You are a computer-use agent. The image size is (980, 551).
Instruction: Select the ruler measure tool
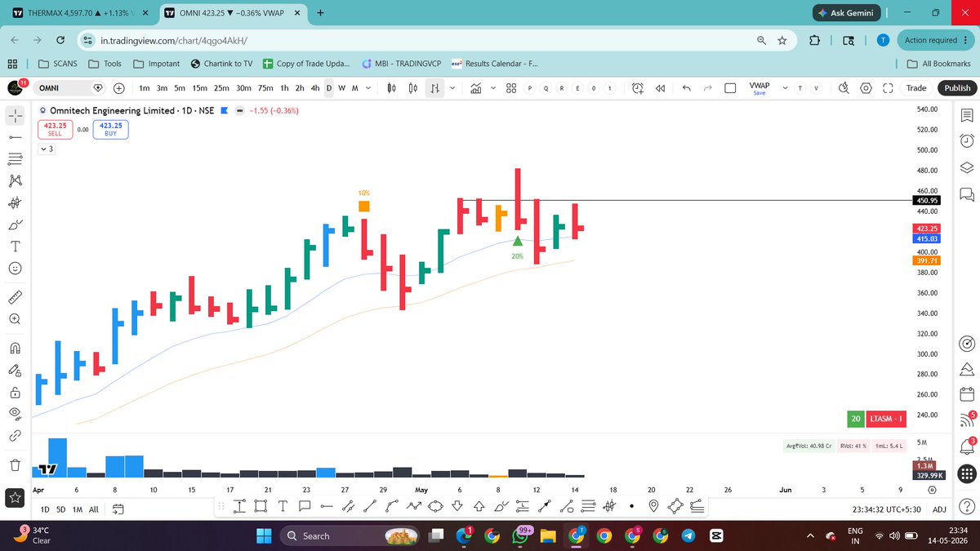(x=15, y=297)
